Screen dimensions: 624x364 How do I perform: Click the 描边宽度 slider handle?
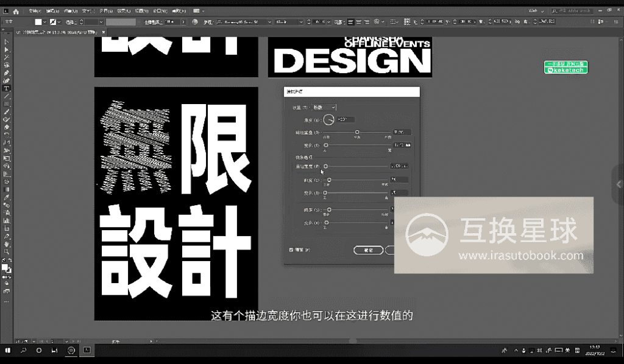(325, 166)
